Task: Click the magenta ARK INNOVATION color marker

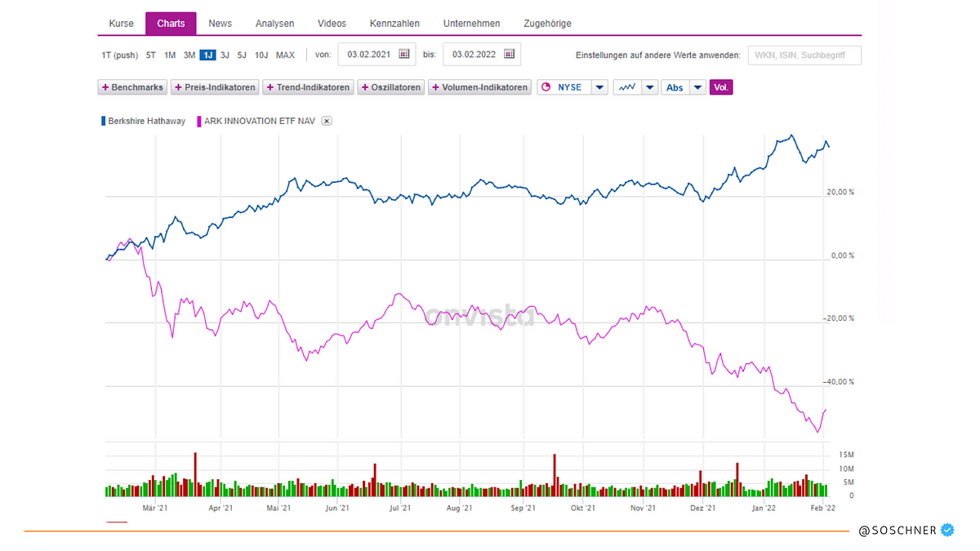Action: pyautogui.click(x=198, y=121)
